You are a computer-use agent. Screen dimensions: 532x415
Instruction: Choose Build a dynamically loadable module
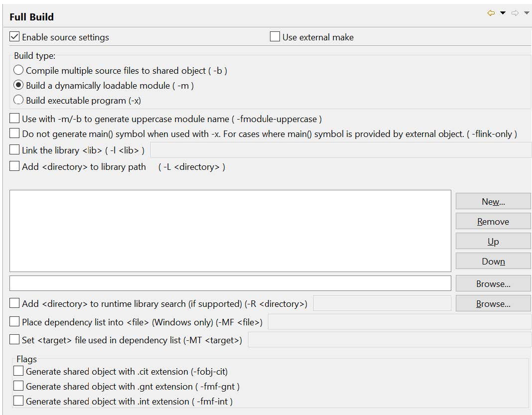[18, 85]
